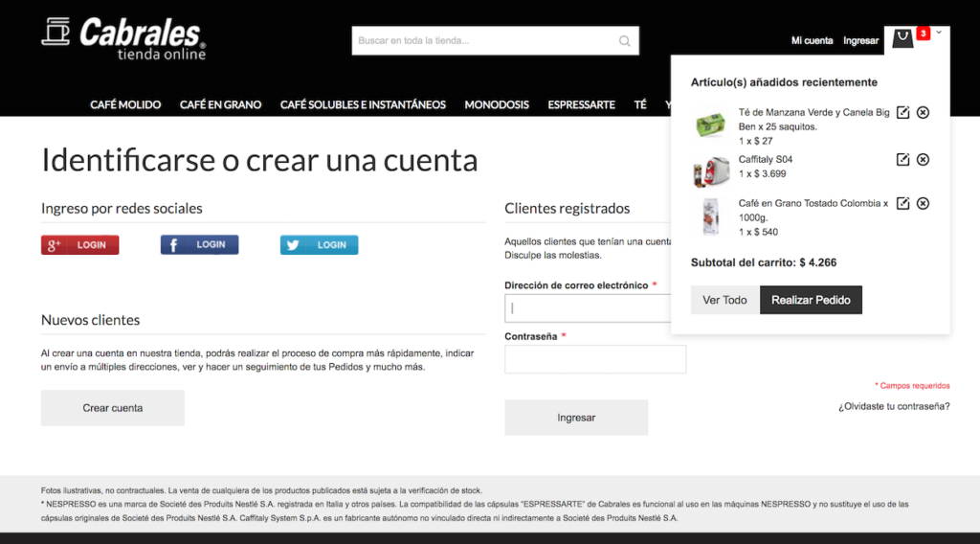
Task: Edit the Caffitaly S04 cart item
Action: (902, 160)
